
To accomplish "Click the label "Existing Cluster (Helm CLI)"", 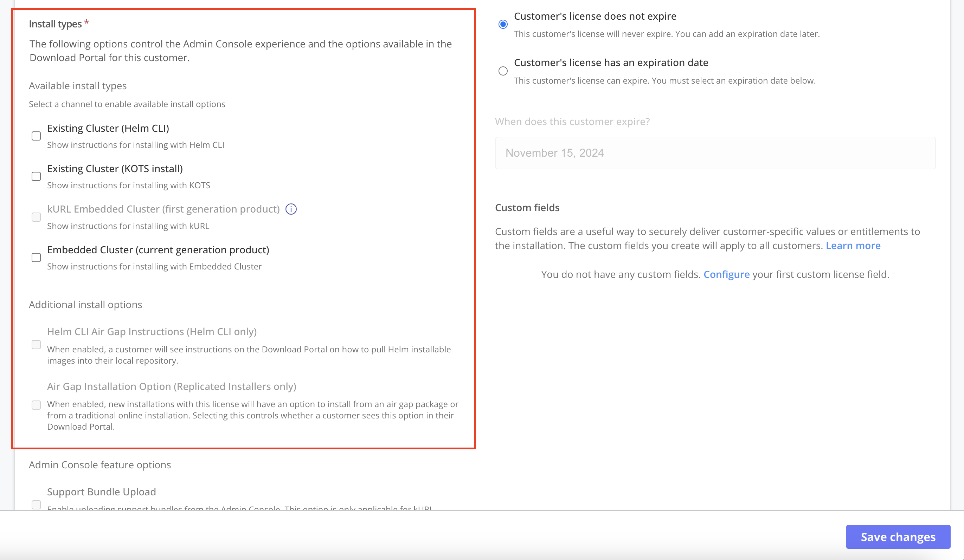I will (108, 128).
